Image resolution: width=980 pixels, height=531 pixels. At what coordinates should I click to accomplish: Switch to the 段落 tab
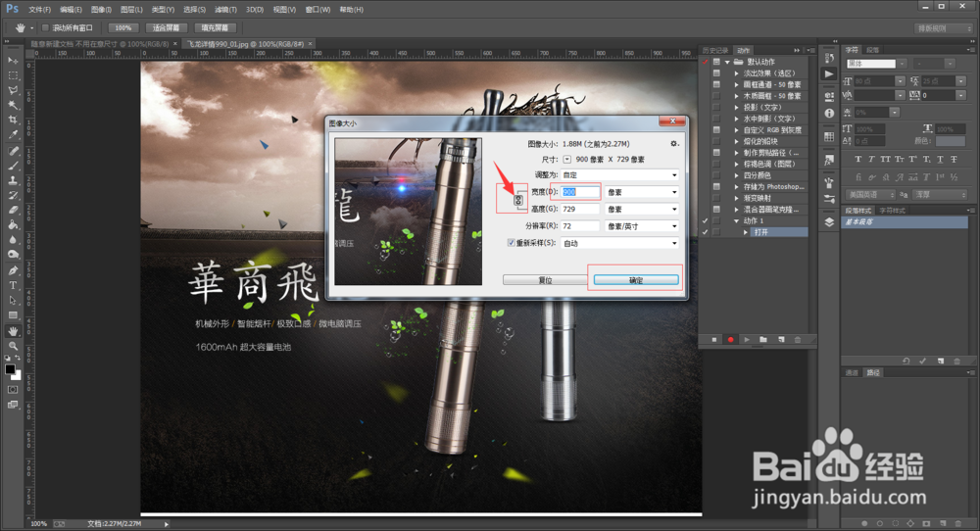click(x=872, y=50)
